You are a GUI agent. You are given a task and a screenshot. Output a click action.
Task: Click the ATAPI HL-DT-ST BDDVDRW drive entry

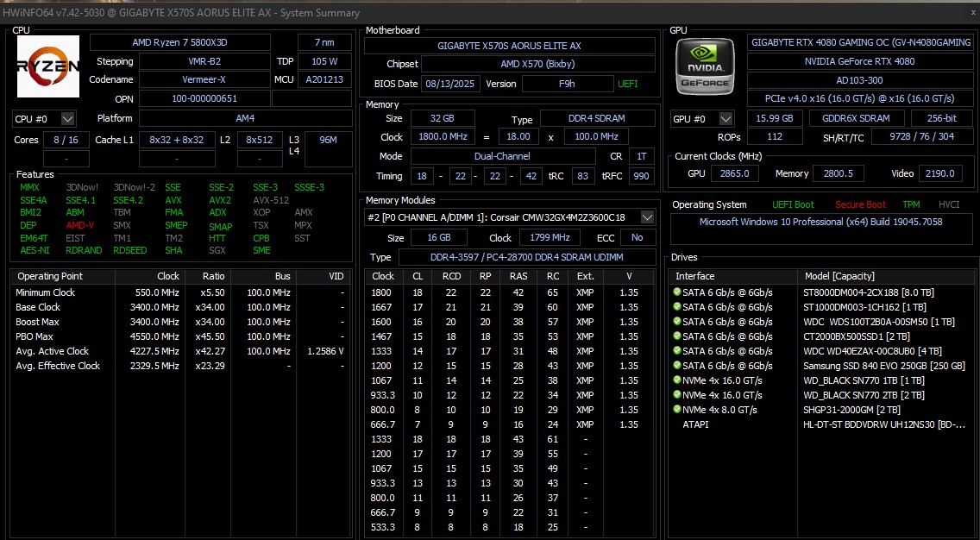pos(823,424)
